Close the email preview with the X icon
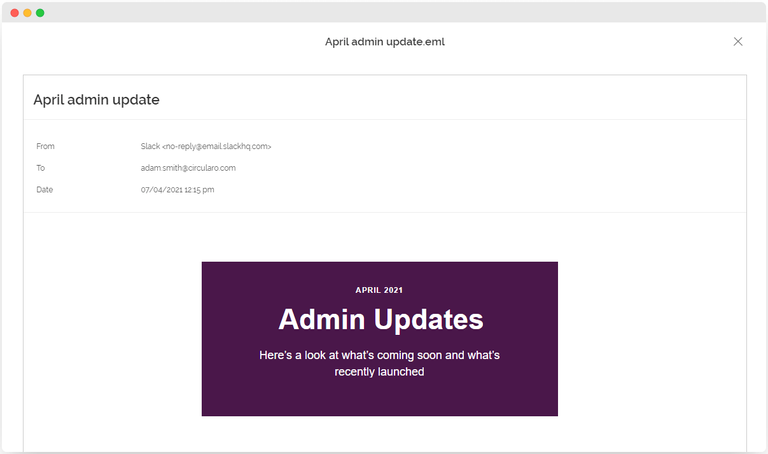 coord(738,41)
